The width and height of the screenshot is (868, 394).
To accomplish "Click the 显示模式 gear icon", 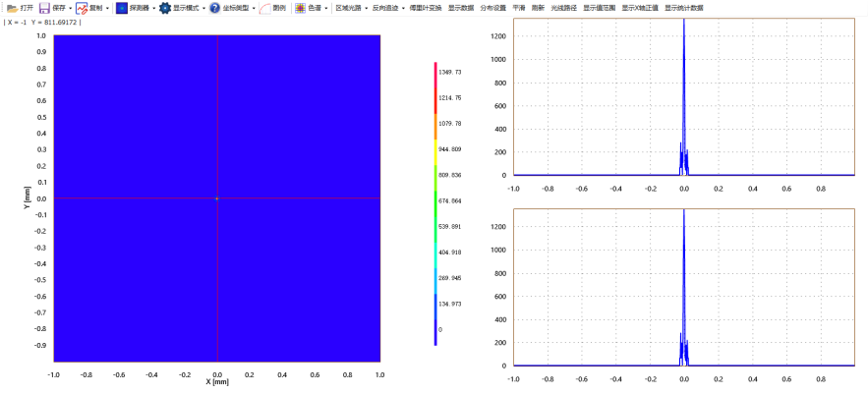I will (165, 7).
